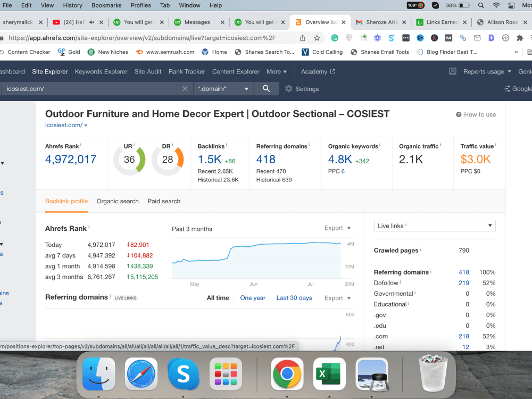Open the Wi-Fi status menu
Viewport: 532px width, 399px height.
coord(496,5)
